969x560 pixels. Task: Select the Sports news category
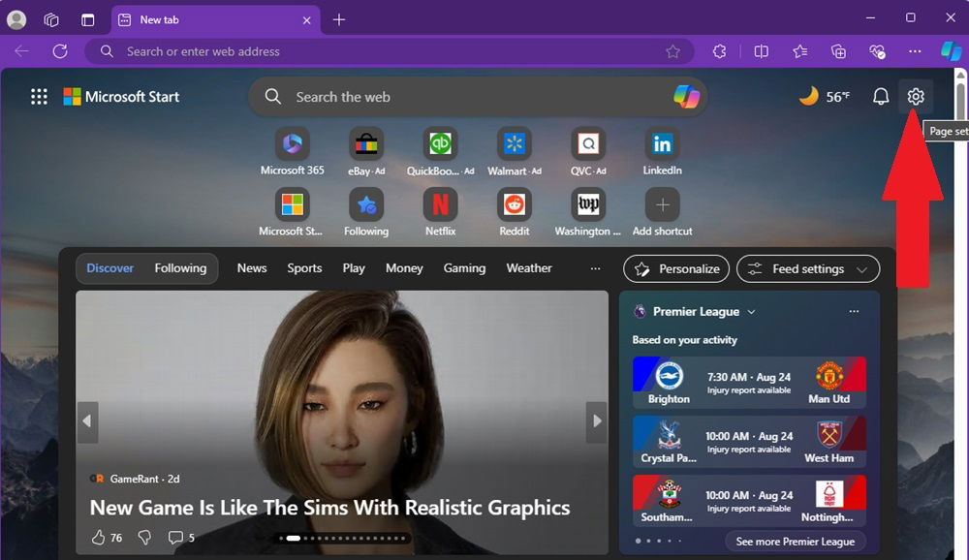(x=304, y=268)
